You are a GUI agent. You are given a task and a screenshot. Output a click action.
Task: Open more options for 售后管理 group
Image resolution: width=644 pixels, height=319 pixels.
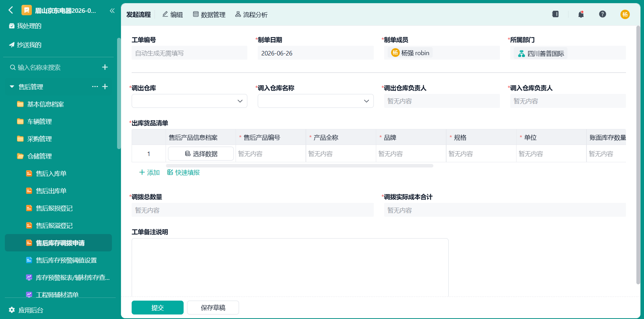(x=95, y=86)
